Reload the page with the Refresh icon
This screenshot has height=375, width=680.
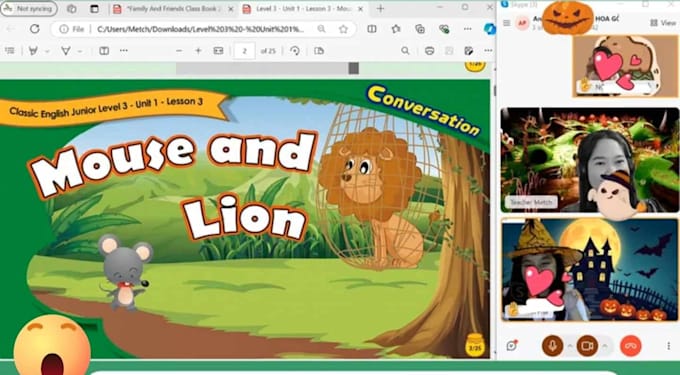[x=34, y=29]
